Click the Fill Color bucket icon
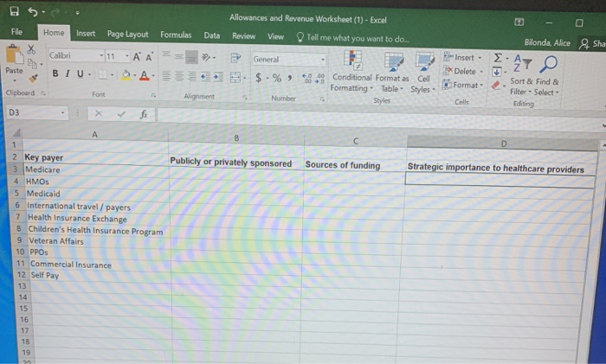The image size is (606, 364). point(126,74)
